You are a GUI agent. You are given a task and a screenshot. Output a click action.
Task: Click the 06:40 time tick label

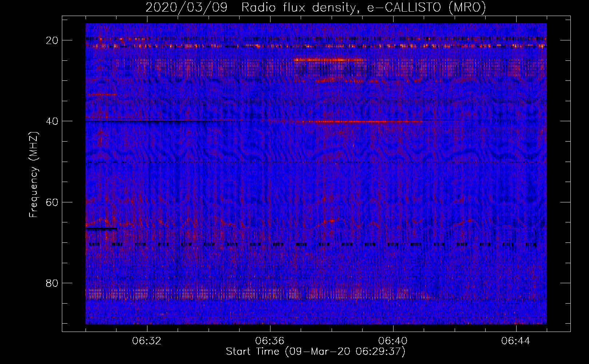(x=393, y=341)
